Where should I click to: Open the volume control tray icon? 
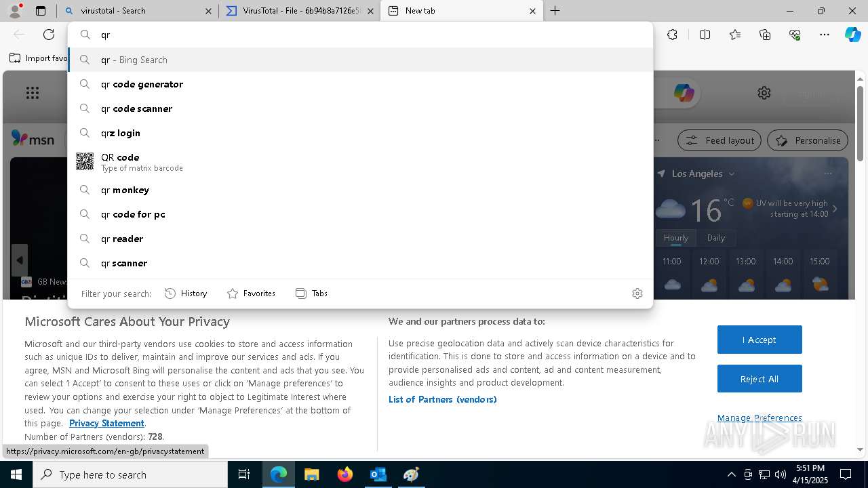point(781,474)
